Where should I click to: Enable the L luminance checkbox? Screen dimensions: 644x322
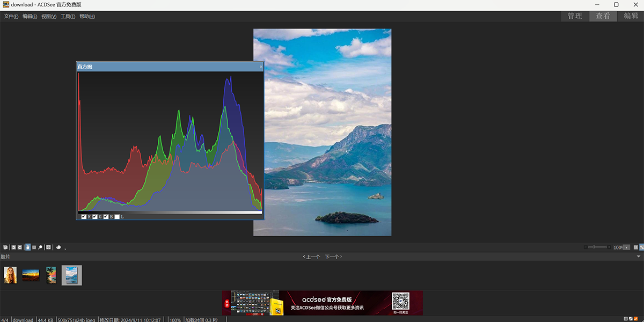click(117, 216)
